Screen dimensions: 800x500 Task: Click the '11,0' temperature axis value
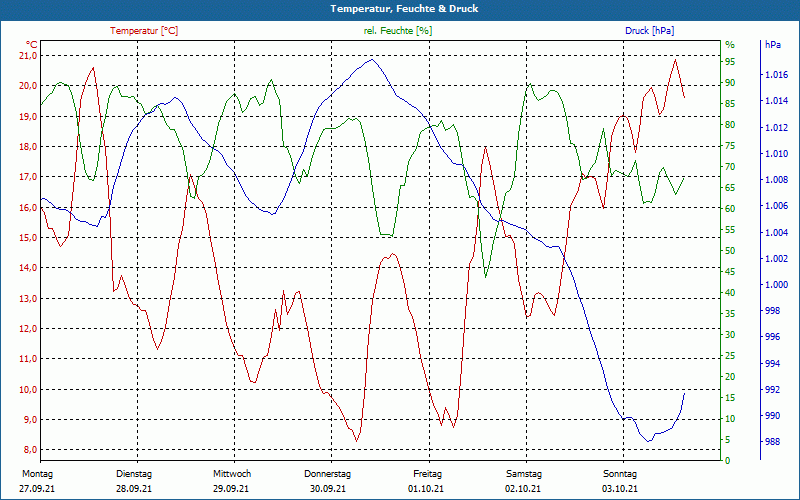pos(28,359)
